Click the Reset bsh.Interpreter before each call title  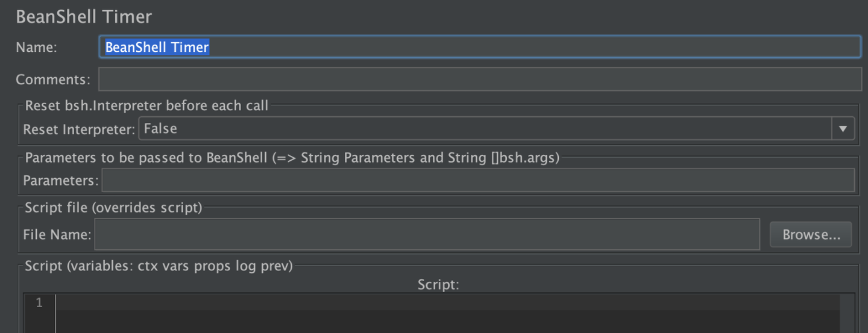click(x=146, y=106)
